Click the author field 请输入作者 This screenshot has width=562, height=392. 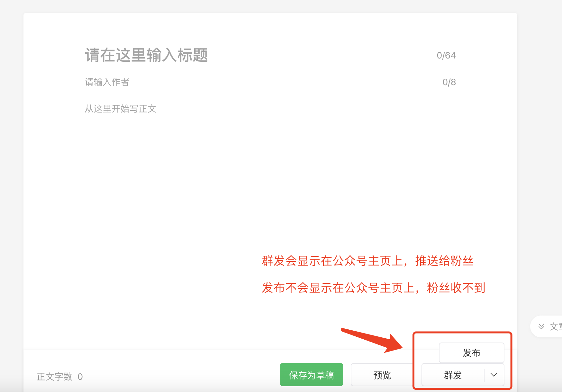pyautogui.click(x=107, y=82)
